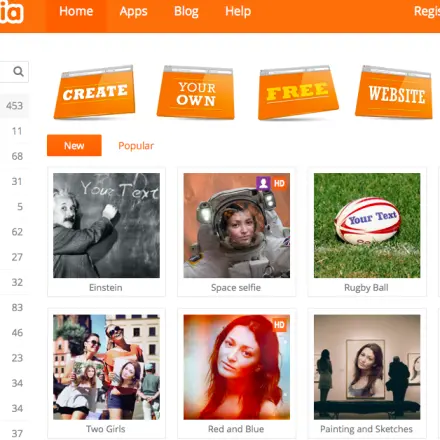Select the category with count 453

14,106
